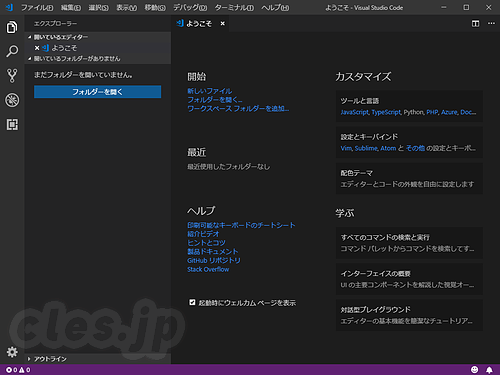The image size is (500, 375).
Task: Open the Stack Overflow link
Action: tap(208, 269)
